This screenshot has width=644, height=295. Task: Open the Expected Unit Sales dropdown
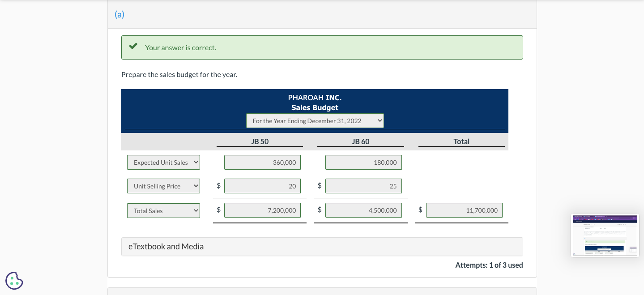(164, 162)
